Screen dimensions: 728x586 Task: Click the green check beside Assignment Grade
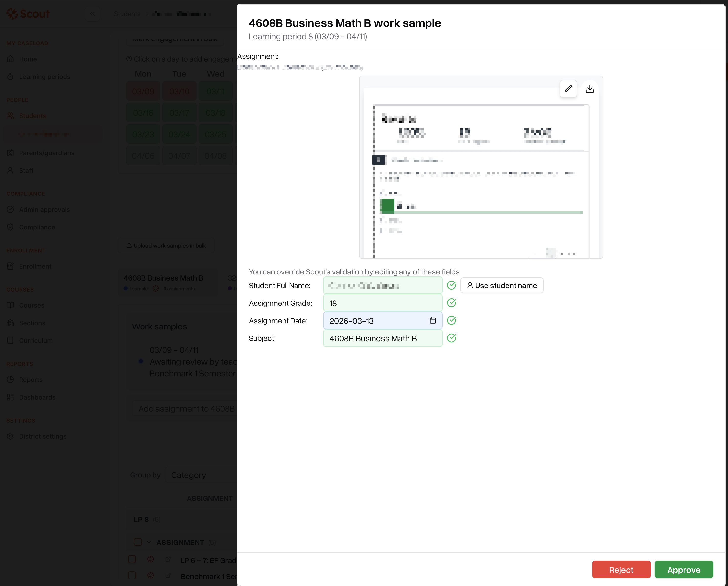point(452,303)
